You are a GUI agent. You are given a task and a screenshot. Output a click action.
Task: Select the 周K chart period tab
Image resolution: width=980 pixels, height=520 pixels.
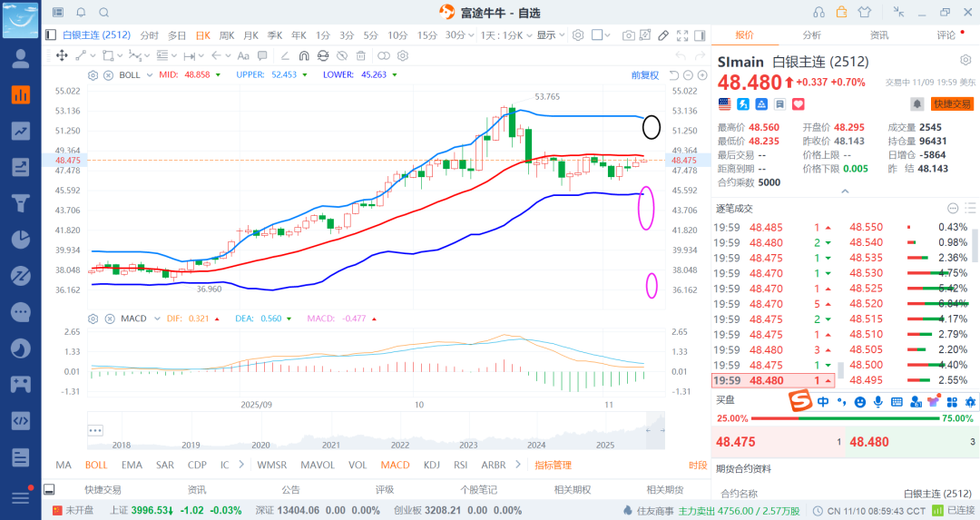click(226, 35)
